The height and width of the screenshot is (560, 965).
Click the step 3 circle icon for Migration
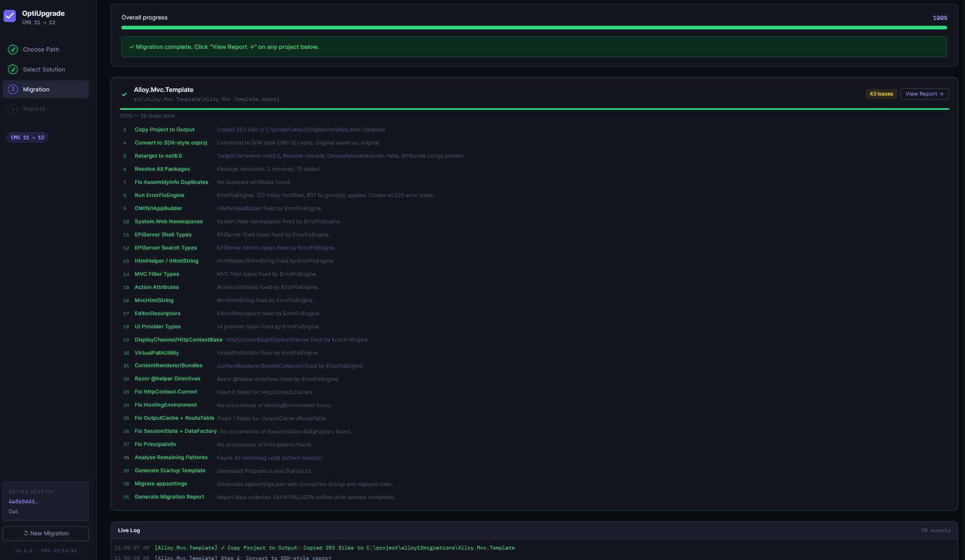click(12, 89)
